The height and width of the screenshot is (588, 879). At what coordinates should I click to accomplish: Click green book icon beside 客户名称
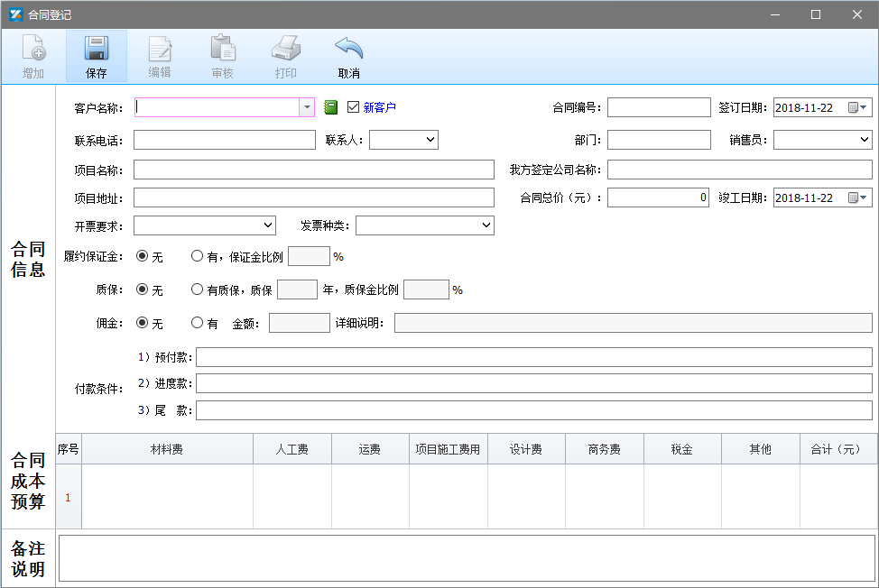pyautogui.click(x=330, y=107)
